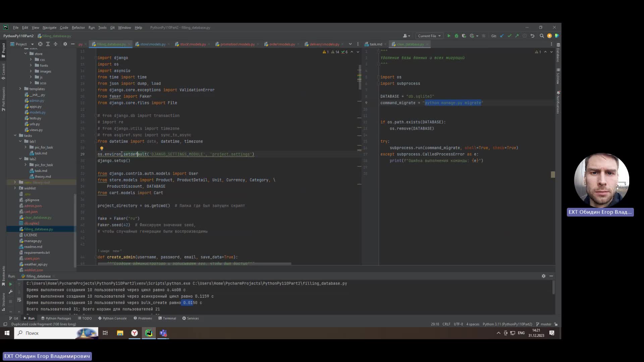Open Python Packages tool window
Viewport: 644px width, 362px height.
pos(56,318)
